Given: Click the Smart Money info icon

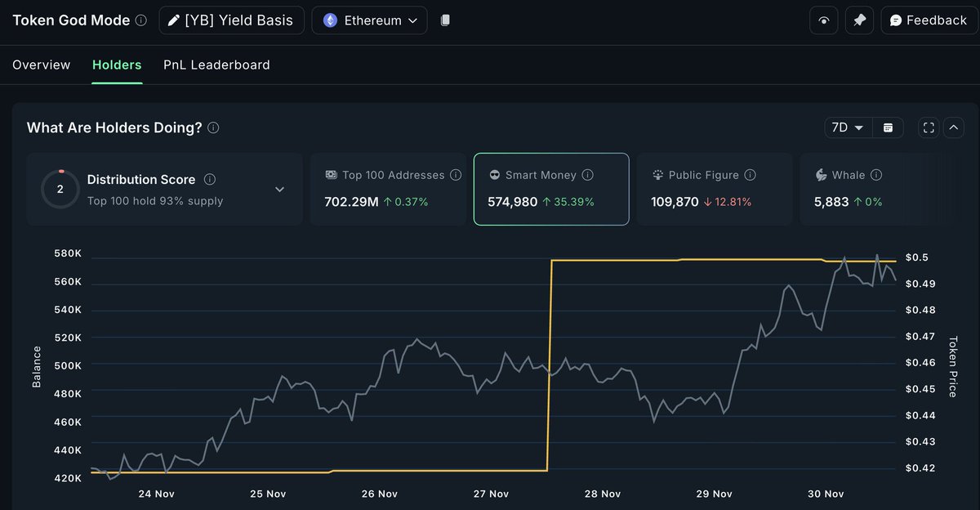Looking at the screenshot, I should (x=588, y=175).
